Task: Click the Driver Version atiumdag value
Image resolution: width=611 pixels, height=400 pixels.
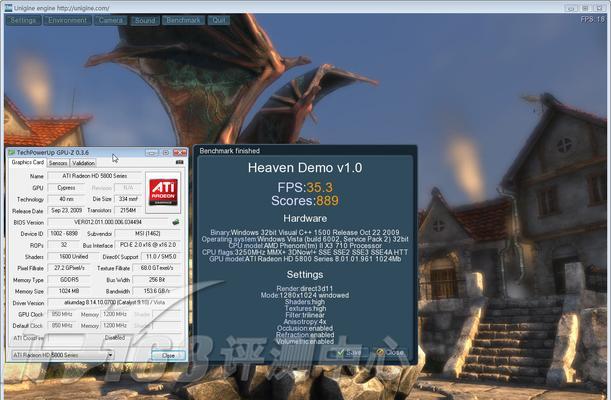Action: (114, 303)
